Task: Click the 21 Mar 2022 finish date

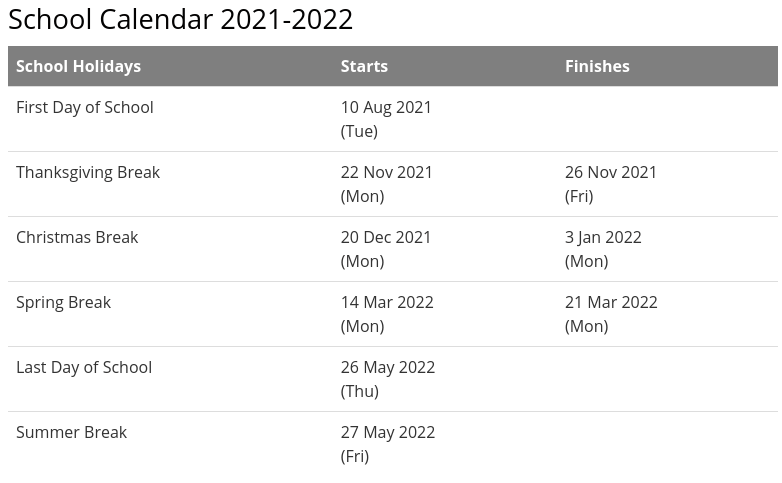Action: coord(611,303)
